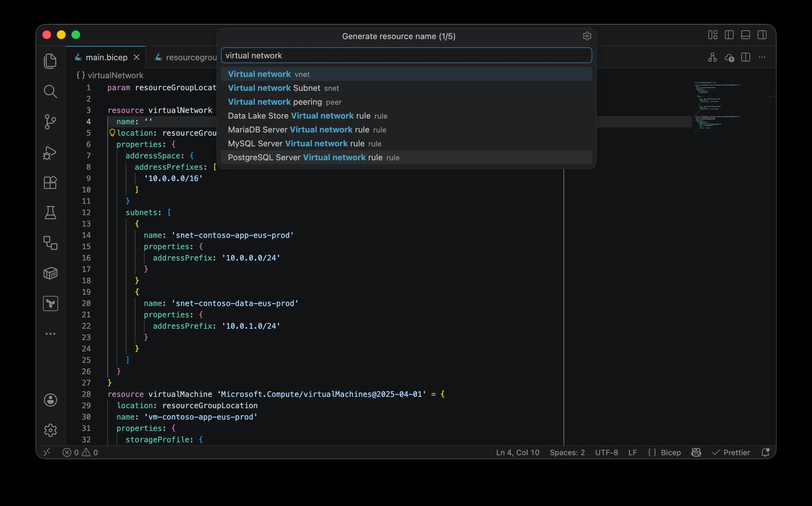Open the Extensions marketplace panel
The width and height of the screenshot is (812, 506).
pyautogui.click(x=50, y=182)
